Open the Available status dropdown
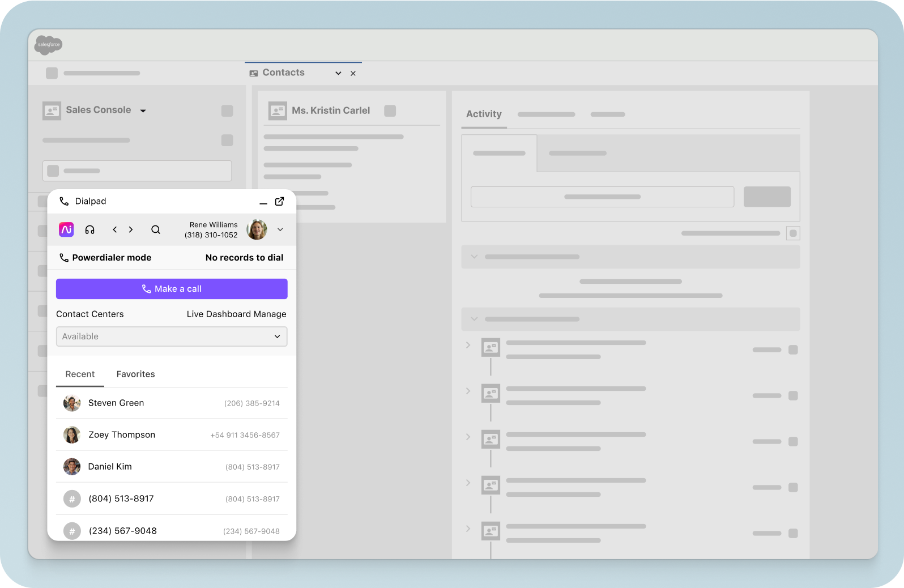This screenshot has width=904, height=588. point(172,336)
